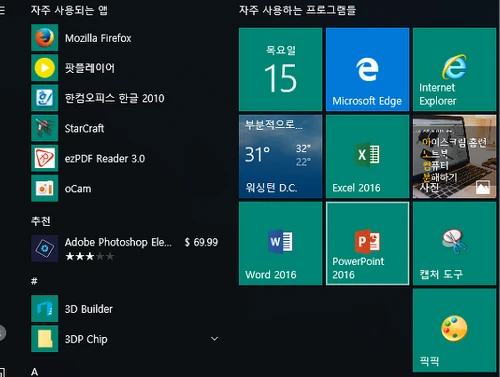Click the 팟플레이어 text label
This screenshot has height=377, width=500.
(90, 68)
